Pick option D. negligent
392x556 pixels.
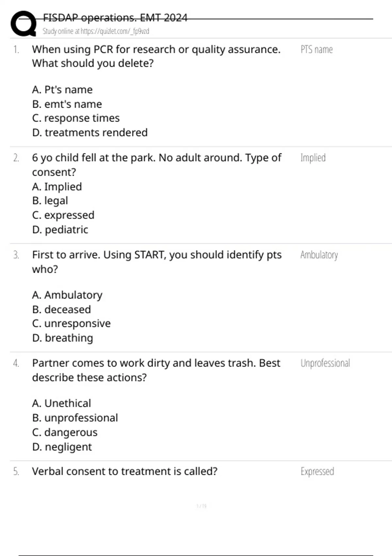62,447
